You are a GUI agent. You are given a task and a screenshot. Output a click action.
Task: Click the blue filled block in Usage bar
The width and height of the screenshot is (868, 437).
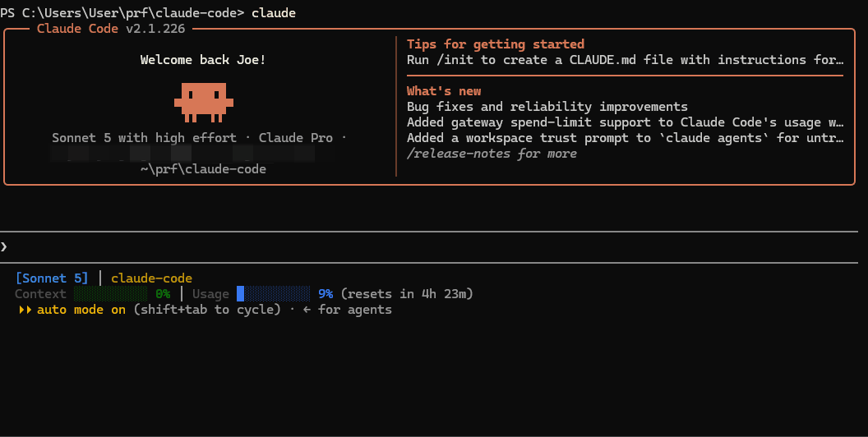pos(240,294)
